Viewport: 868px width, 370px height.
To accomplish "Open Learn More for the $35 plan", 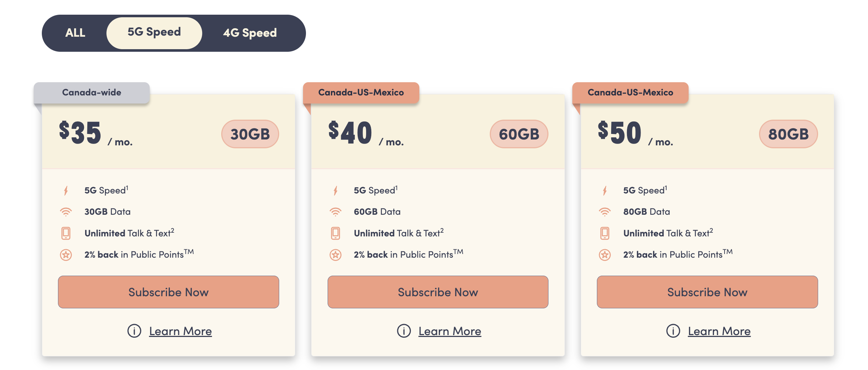I will (x=180, y=331).
